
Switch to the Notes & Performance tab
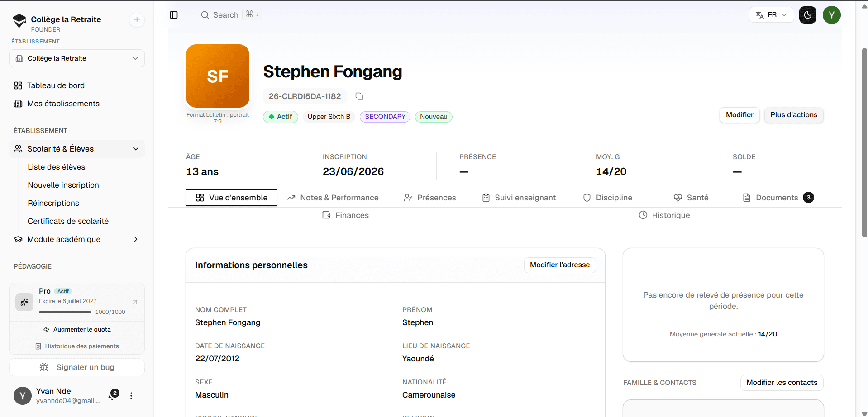333,198
